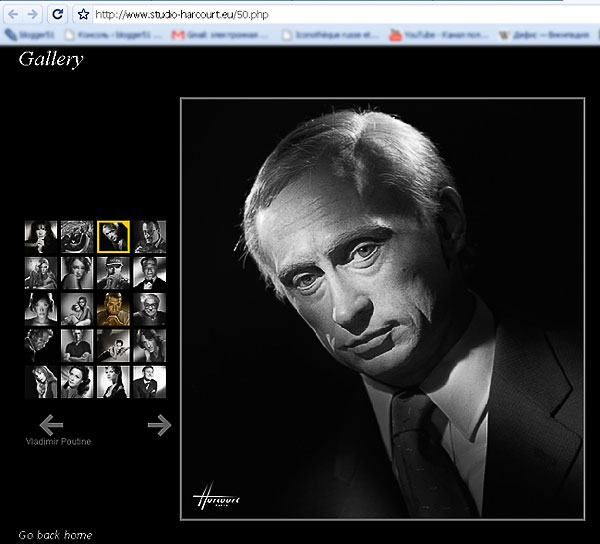Go to next gallery page with right arrow

click(159, 425)
